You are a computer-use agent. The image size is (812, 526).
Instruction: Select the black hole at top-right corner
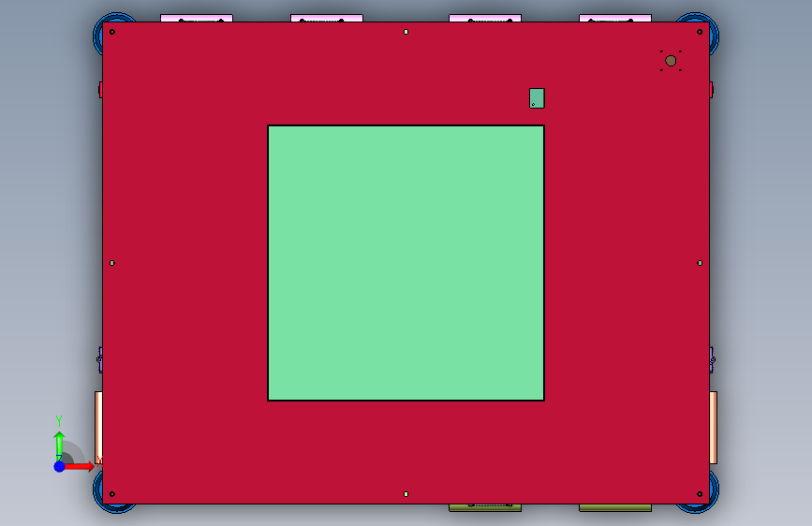coord(700,32)
